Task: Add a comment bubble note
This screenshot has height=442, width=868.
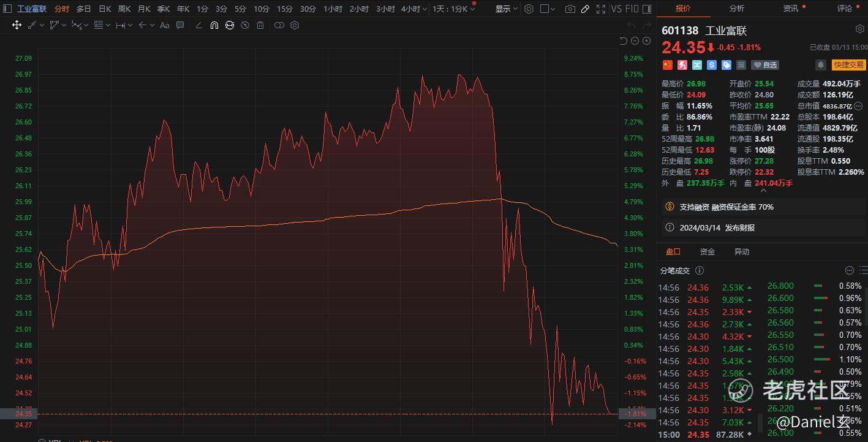Action: coord(180,25)
